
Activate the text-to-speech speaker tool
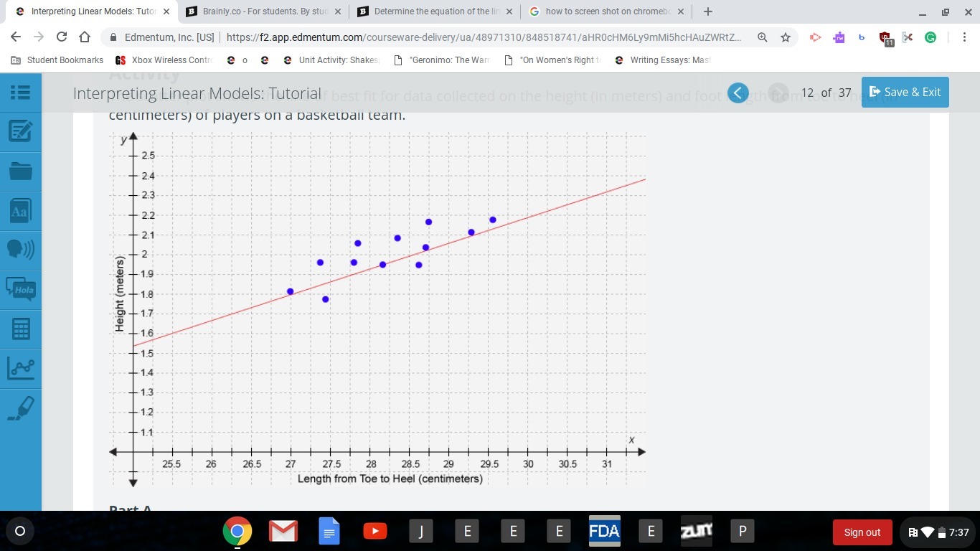click(21, 249)
